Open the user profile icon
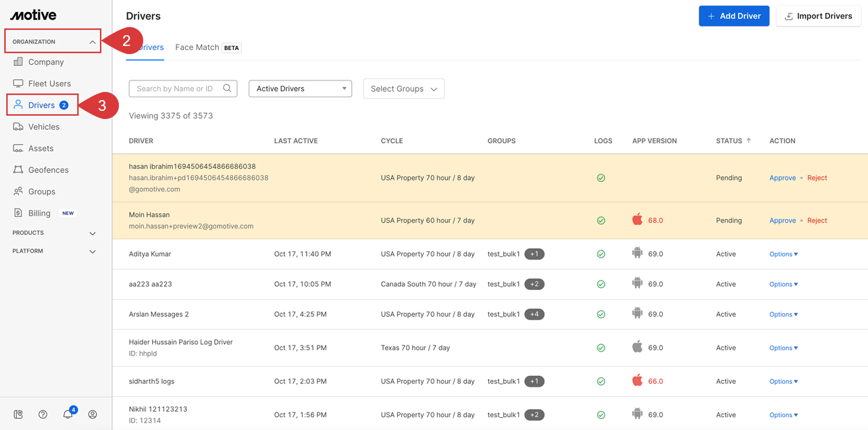This screenshot has width=868, height=430. point(93,414)
